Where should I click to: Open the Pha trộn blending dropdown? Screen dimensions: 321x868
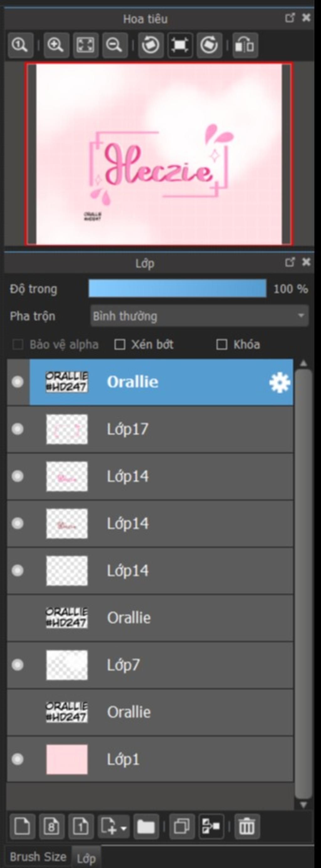tap(200, 316)
